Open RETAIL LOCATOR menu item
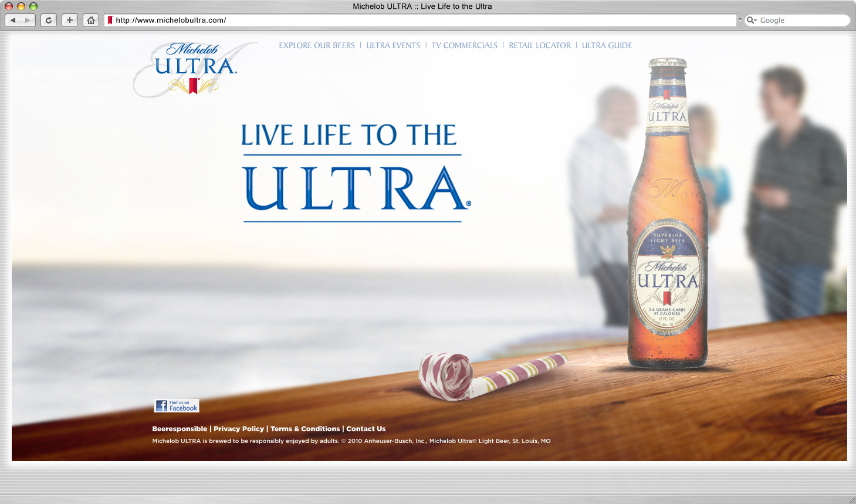Viewport: 856px width, 504px height. (x=540, y=45)
